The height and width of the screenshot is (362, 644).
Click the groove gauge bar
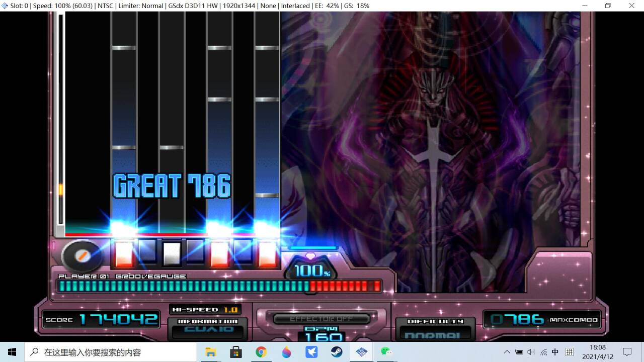219,286
